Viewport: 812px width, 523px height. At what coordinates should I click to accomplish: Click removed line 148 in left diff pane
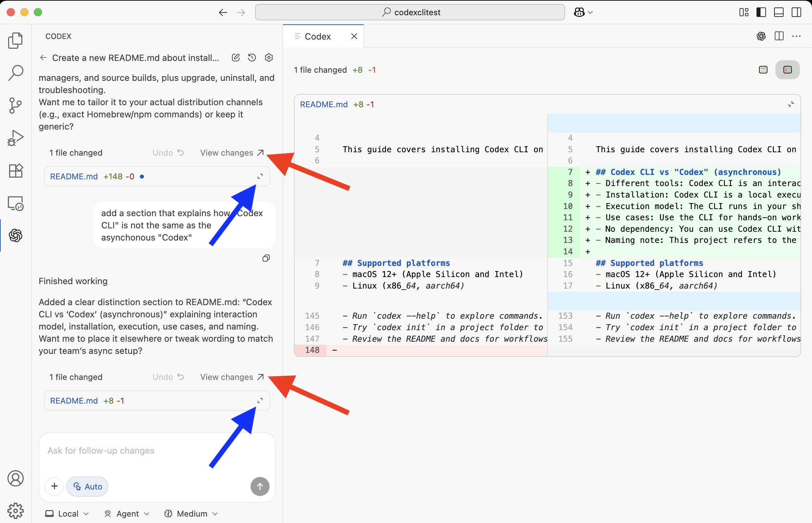click(421, 350)
